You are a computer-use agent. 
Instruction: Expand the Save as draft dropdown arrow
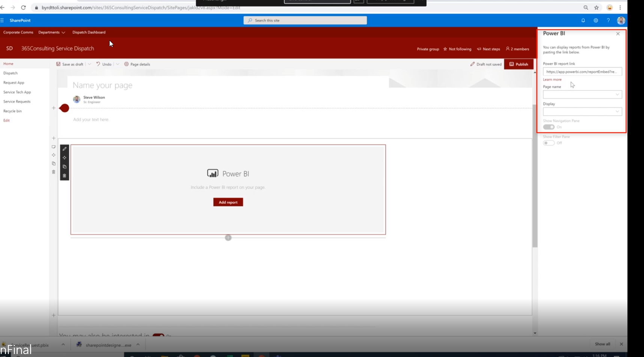point(89,64)
